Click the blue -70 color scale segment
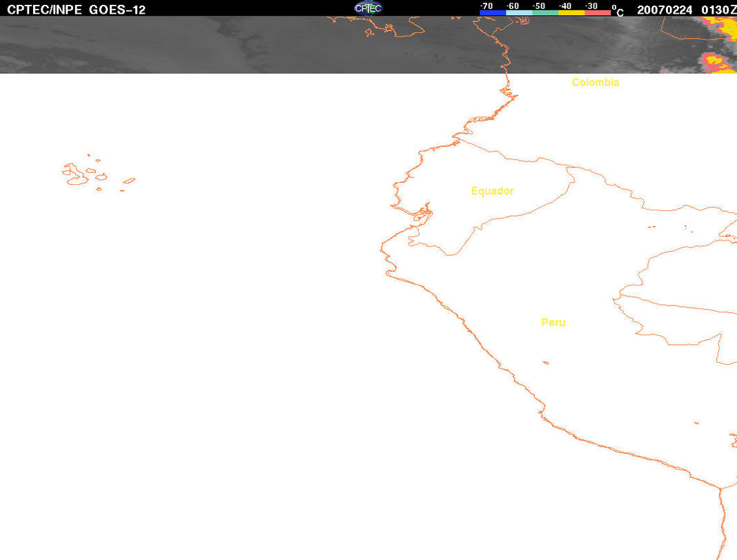This screenshot has width=737, height=560. tap(493, 12)
